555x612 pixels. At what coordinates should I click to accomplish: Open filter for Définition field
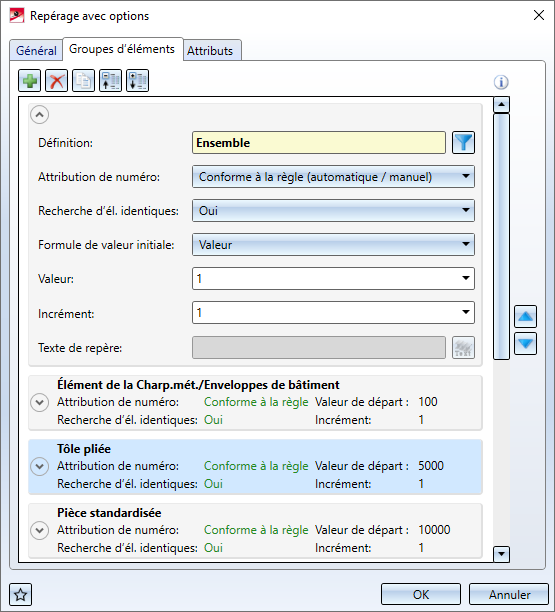coord(463,142)
